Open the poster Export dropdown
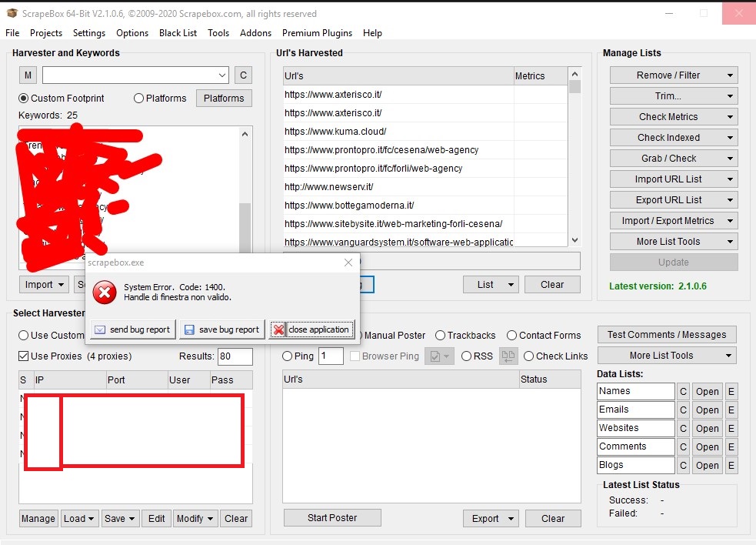The width and height of the screenshot is (756, 545). [x=491, y=519]
